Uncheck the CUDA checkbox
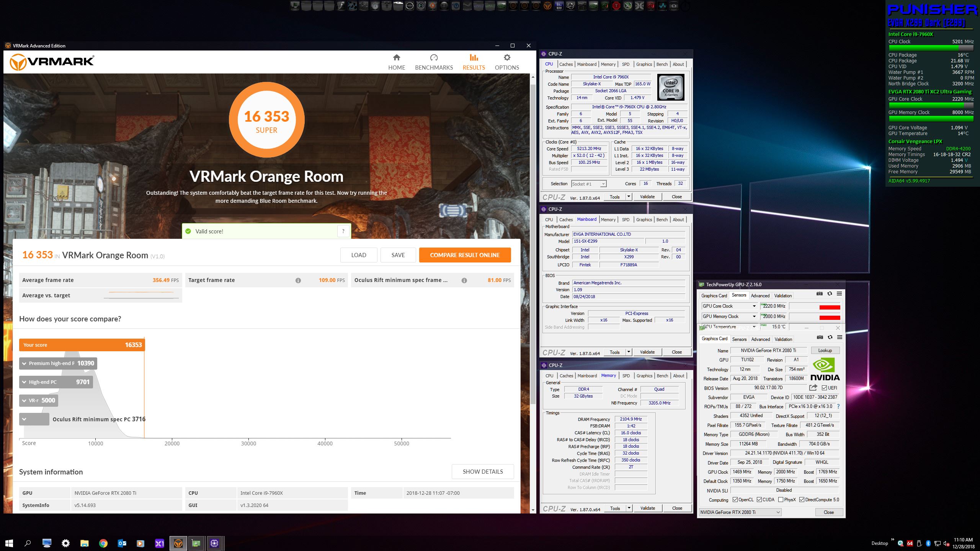This screenshot has width=980, height=551. pyautogui.click(x=759, y=500)
